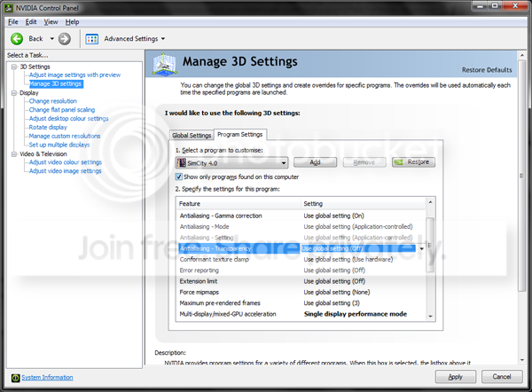The image size is (532, 392).
Task: Collapse the Display tree node
Action: click(14, 92)
